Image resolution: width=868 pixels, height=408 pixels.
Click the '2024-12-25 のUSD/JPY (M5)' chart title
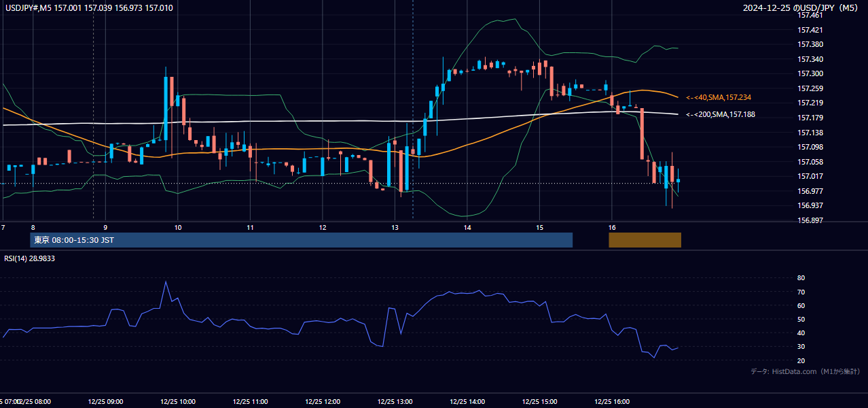pyautogui.click(x=801, y=7)
